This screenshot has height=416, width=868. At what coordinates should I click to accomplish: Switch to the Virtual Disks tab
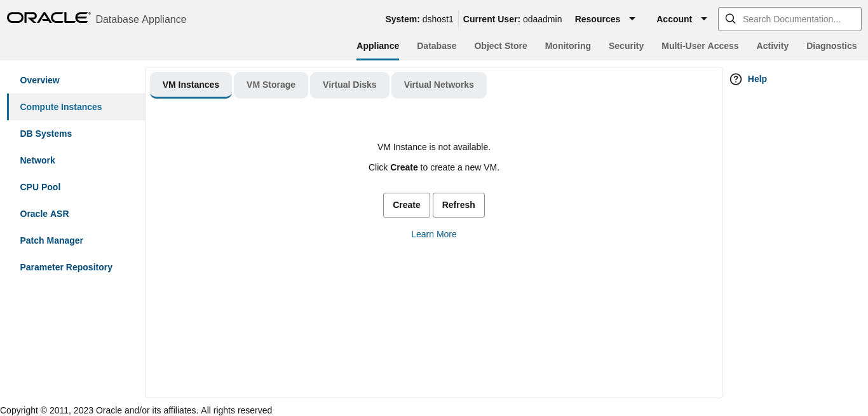coord(349,85)
